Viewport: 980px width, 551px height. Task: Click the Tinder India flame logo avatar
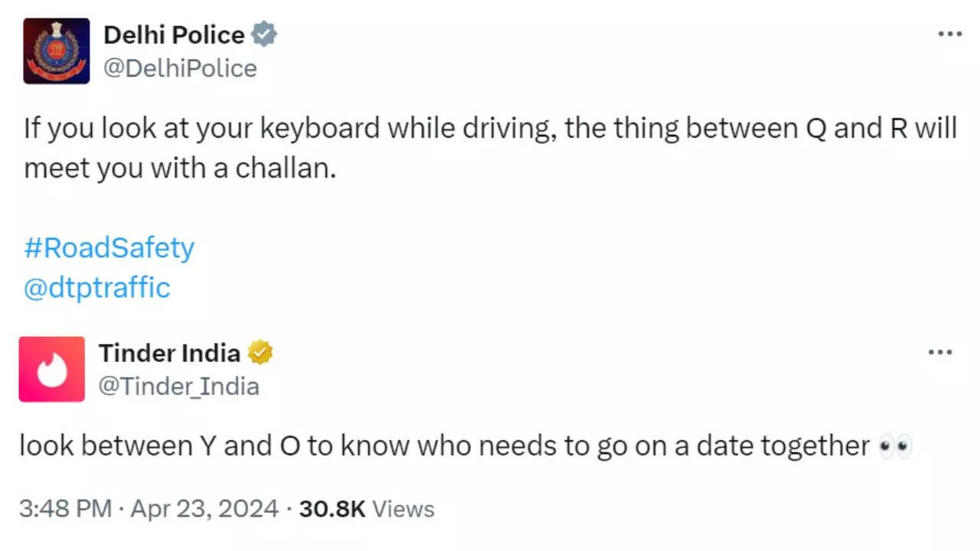click(51, 370)
